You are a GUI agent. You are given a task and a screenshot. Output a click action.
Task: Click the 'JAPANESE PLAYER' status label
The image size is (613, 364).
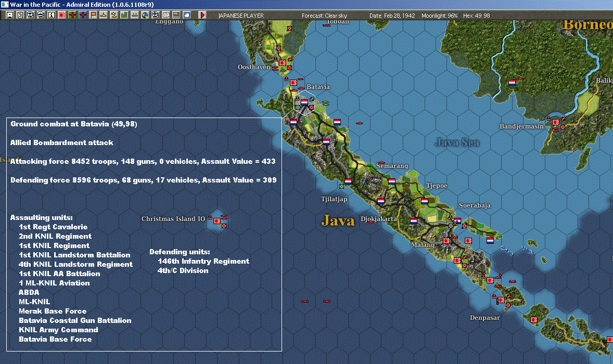(x=241, y=16)
